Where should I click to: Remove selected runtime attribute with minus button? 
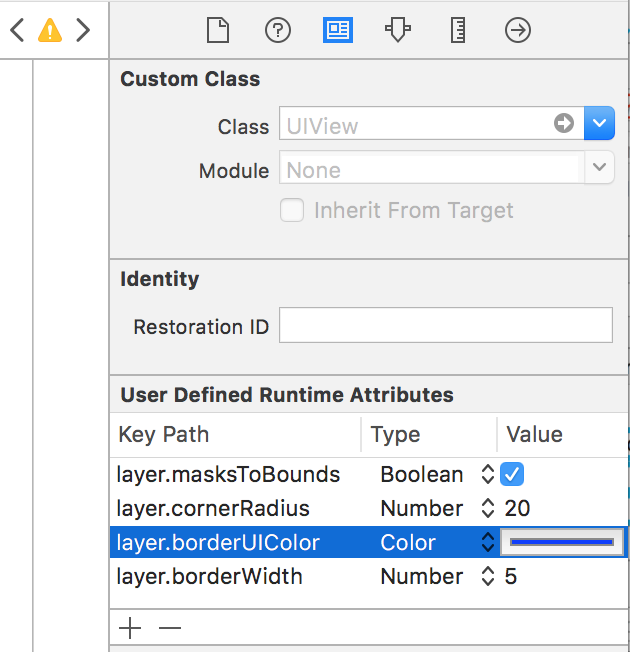click(x=170, y=628)
